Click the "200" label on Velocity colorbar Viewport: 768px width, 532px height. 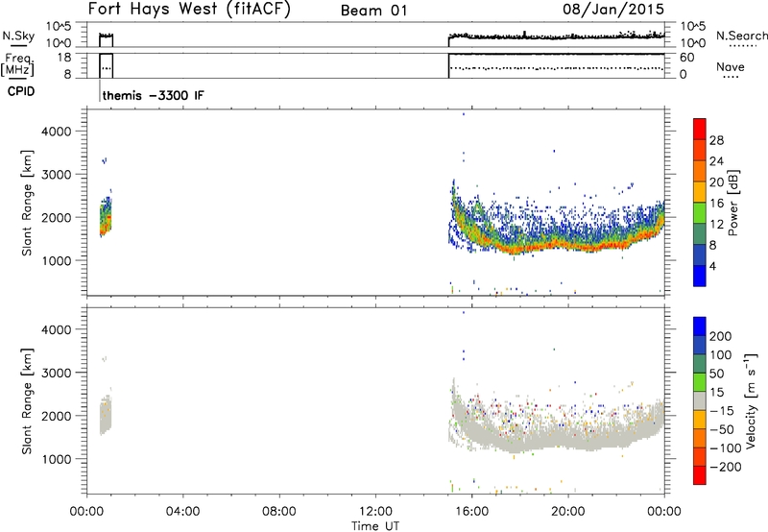(721, 336)
